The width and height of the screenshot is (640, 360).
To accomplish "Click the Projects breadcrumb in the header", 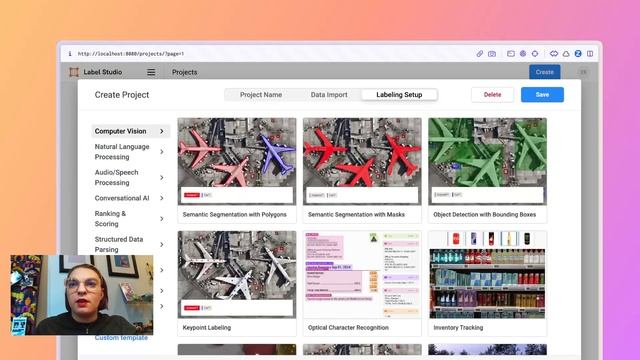I will click(x=184, y=72).
